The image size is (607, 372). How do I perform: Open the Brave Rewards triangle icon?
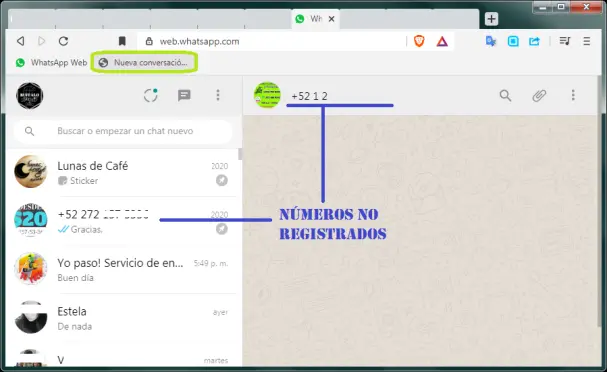pyautogui.click(x=442, y=41)
